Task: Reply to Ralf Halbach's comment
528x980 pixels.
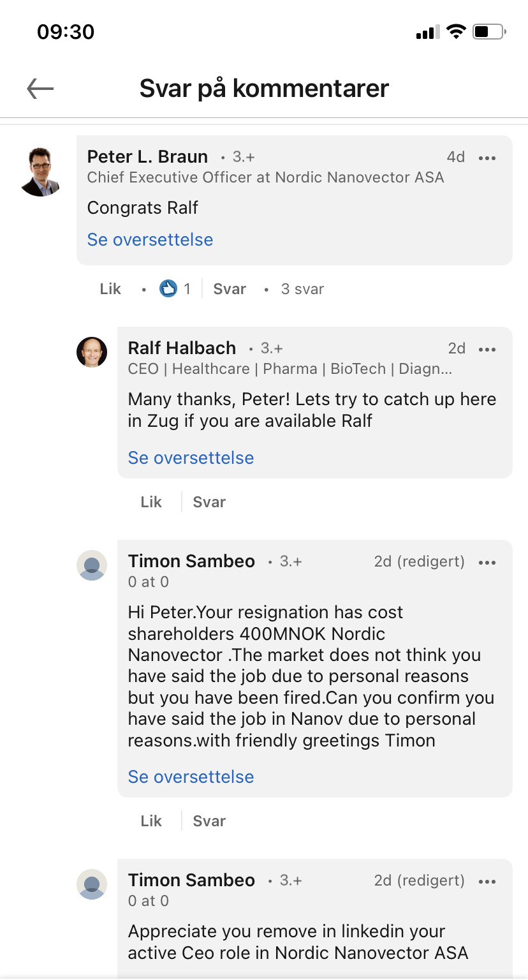Action: click(209, 502)
